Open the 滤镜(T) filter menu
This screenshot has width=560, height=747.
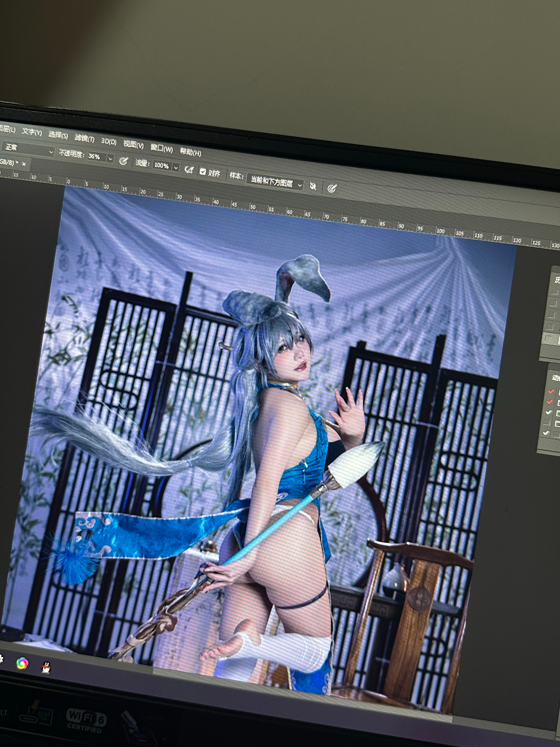[84, 138]
